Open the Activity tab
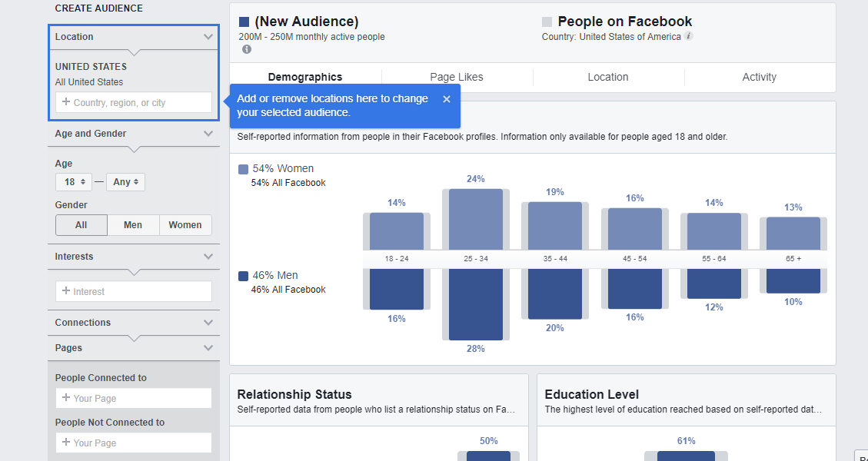Screen dimensions: 868x461 (760, 77)
